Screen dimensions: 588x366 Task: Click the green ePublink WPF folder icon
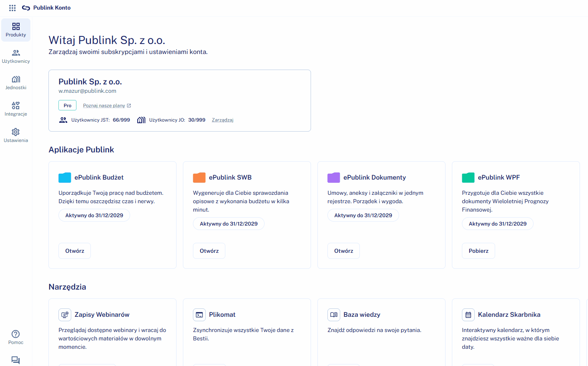click(x=468, y=178)
